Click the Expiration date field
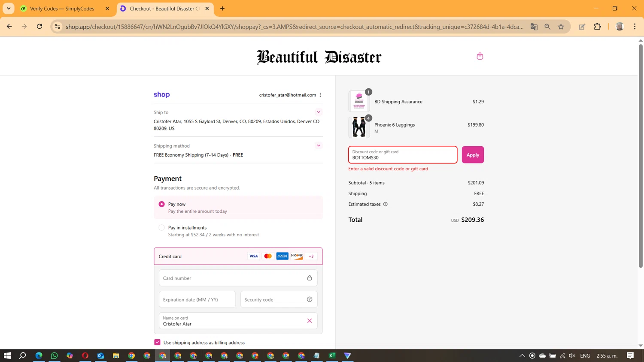644x362 pixels. coord(197,299)
